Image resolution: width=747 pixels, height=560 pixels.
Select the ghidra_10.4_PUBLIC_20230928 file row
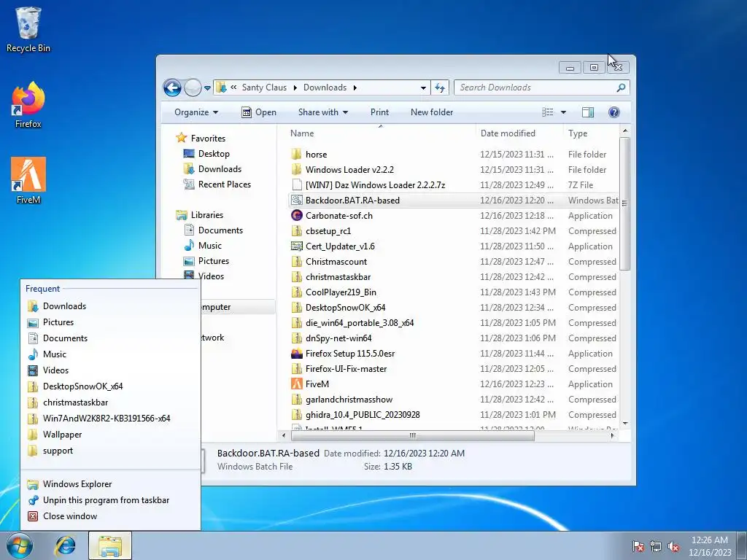tap(452, 415)
